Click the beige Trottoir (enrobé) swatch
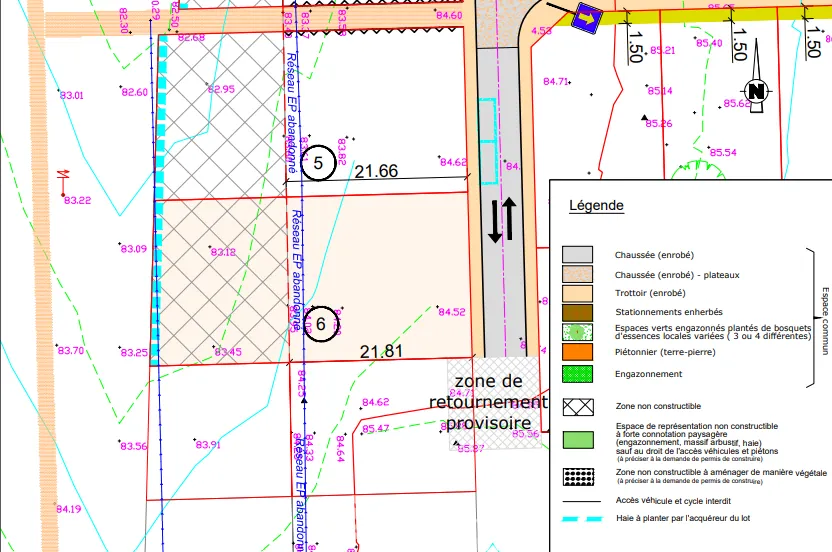Viewport: 832px width, 552px height. click(578, 293)
